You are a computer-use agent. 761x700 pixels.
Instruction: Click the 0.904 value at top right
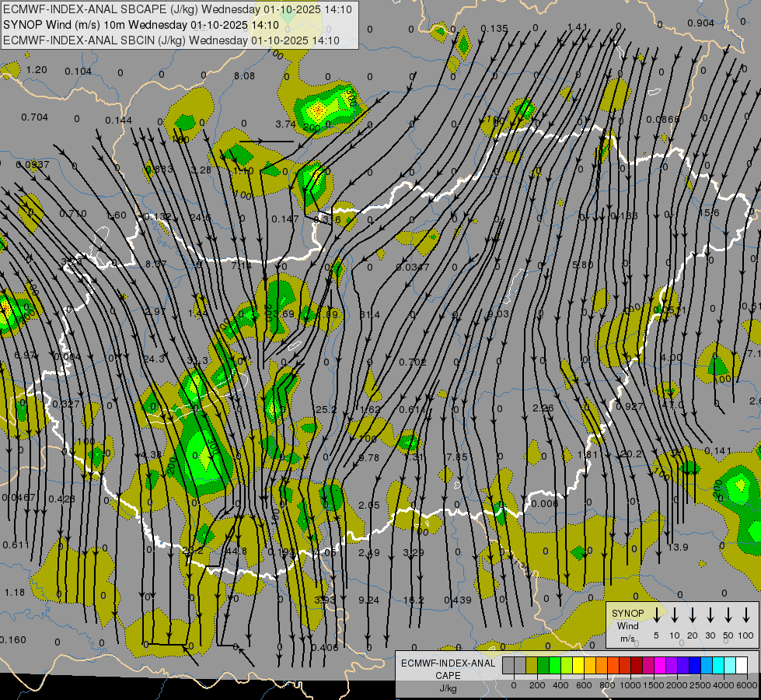(700, 23)
